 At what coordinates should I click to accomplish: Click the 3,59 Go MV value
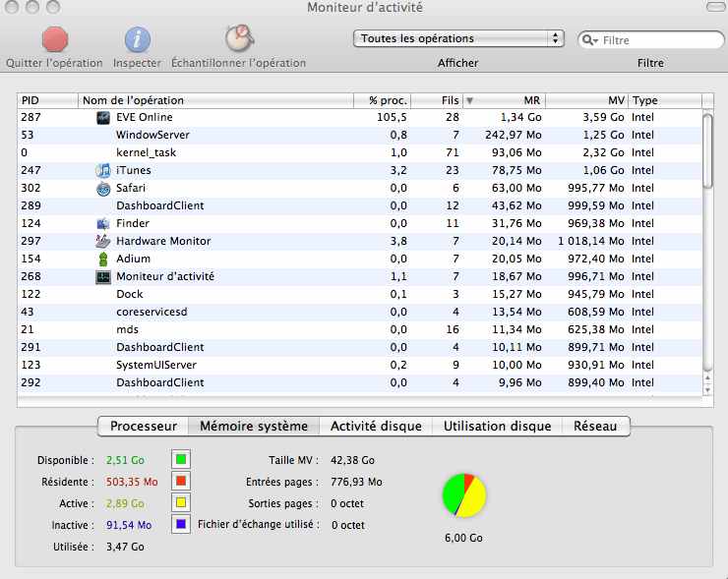tap(603, 117)
